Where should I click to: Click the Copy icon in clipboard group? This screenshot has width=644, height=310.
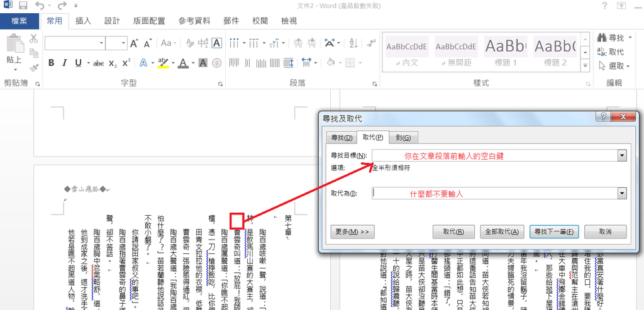(34, 53)
